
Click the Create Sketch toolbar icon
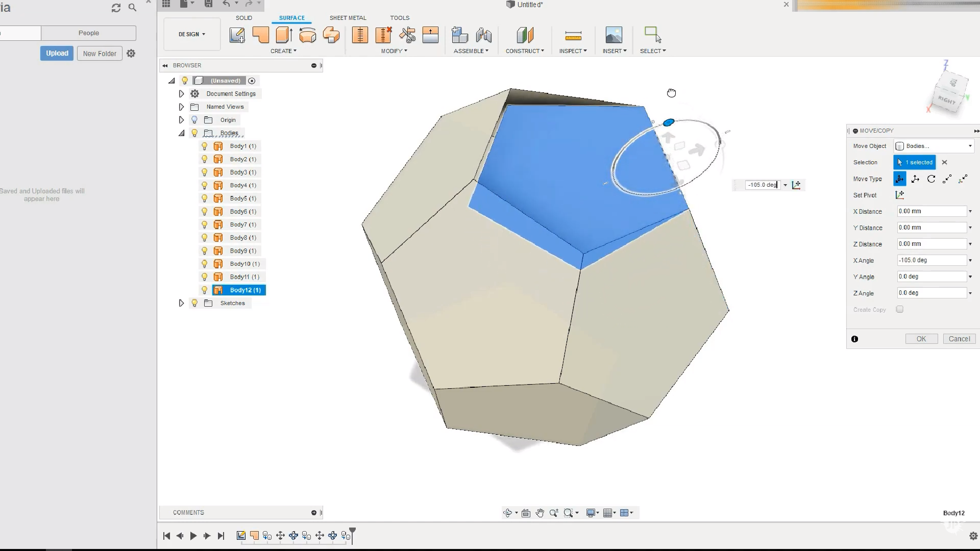(237, 35)
